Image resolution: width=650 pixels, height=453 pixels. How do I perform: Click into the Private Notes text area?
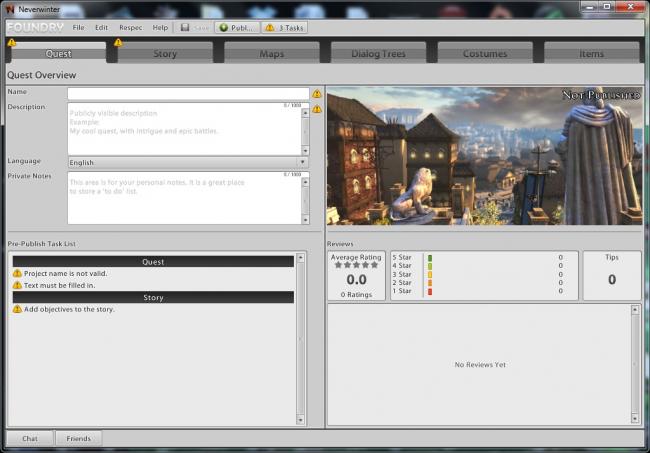point(184,198)
